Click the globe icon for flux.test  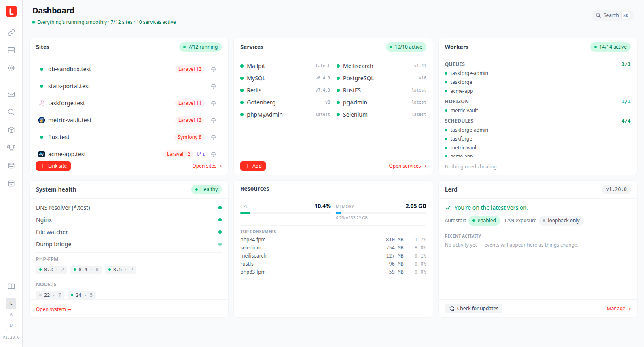pos(214,137)
